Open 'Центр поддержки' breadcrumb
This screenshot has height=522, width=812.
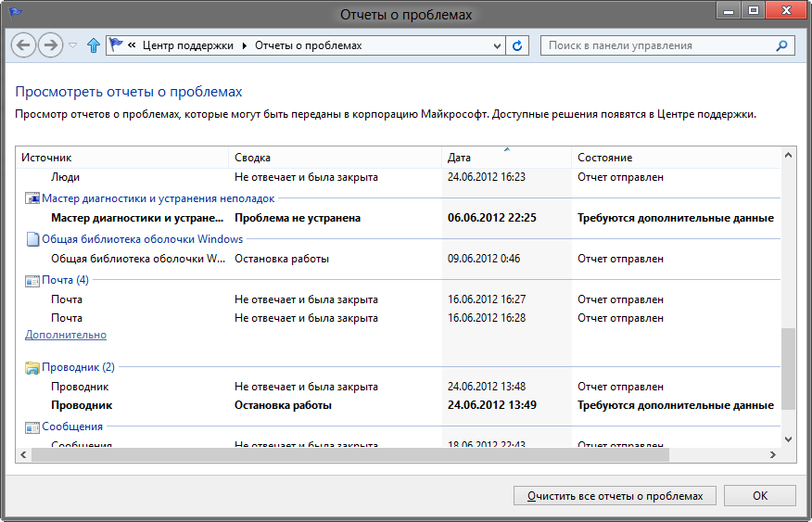(188, 45)
